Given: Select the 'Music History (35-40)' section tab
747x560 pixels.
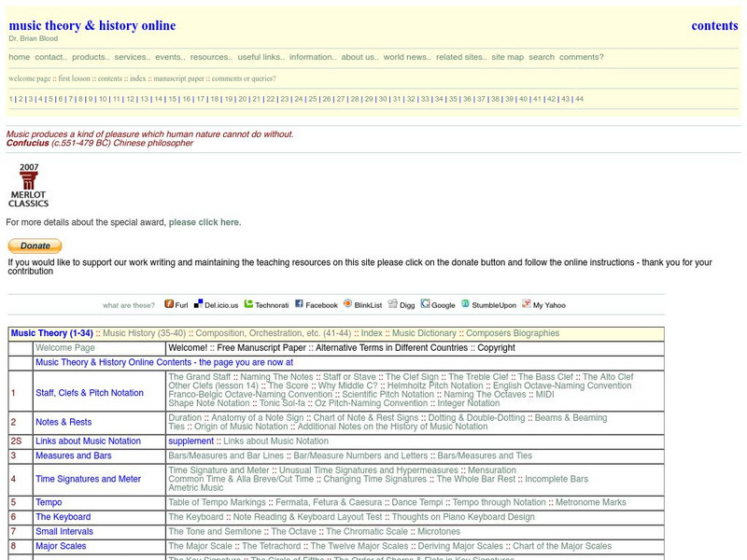Looking at the screenshot, I should [x=145, y=333].
